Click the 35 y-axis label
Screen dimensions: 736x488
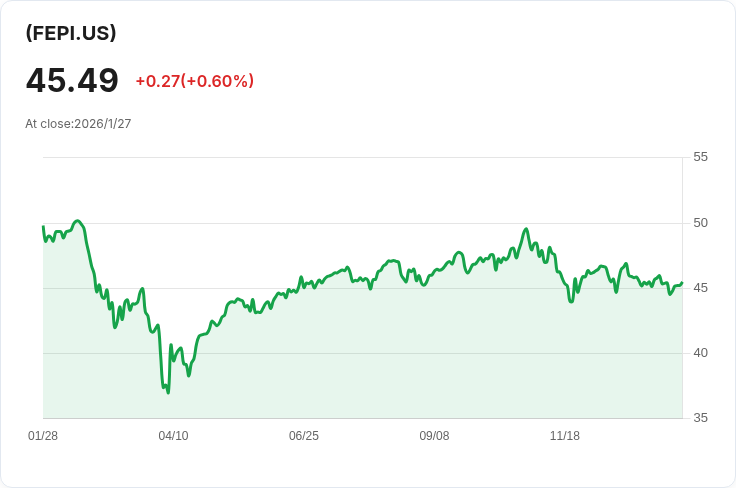[x=700, y=418]
